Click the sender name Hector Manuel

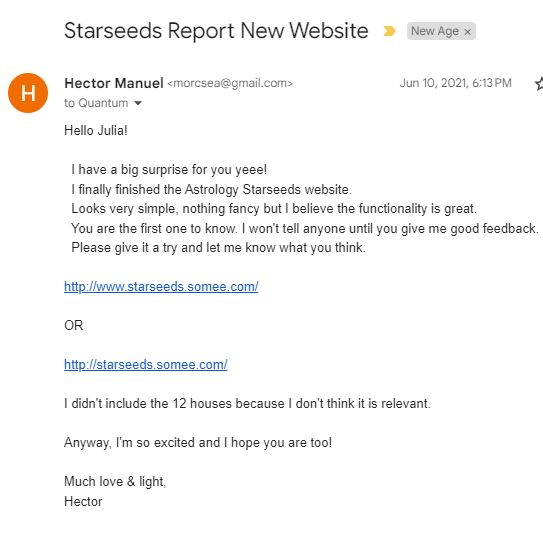point(114,83)
